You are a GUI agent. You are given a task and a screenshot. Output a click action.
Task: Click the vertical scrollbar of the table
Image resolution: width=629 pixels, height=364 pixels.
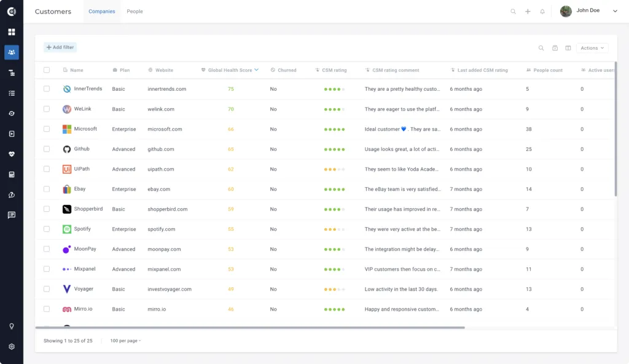615,129
